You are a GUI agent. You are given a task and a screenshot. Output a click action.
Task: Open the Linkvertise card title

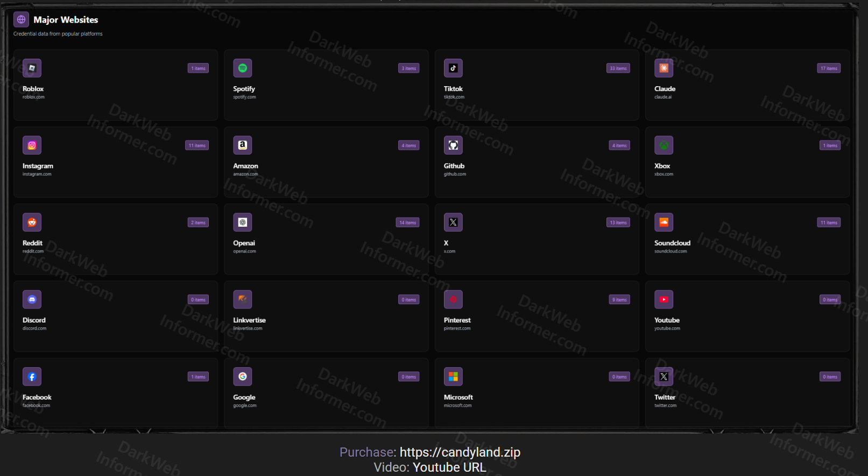249,320
